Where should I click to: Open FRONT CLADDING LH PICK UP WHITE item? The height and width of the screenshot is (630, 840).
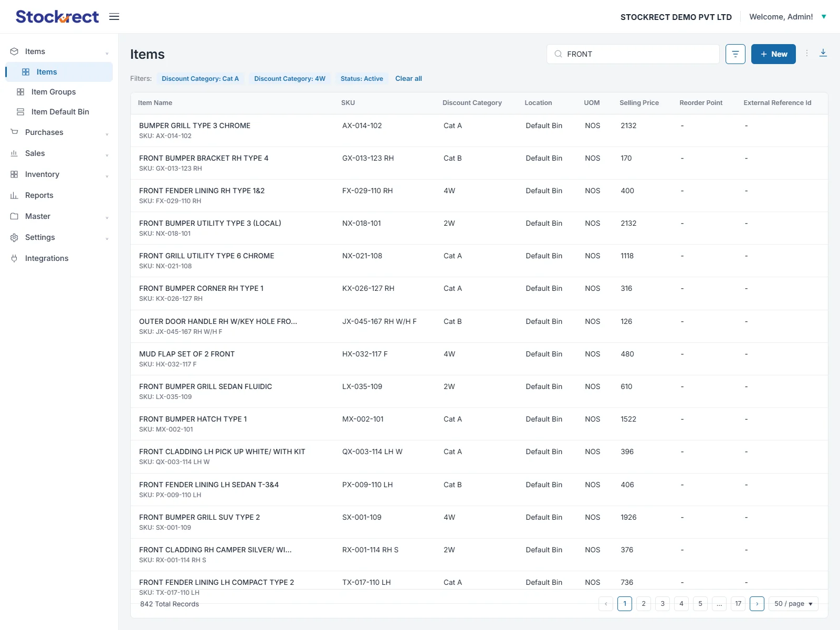click(x=222, y=451)
